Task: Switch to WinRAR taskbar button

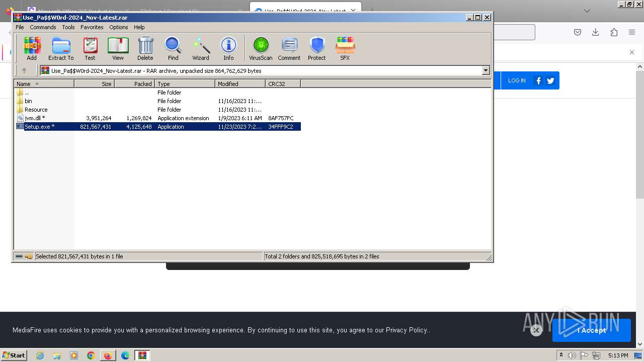Action: click(x=142, y=355)
